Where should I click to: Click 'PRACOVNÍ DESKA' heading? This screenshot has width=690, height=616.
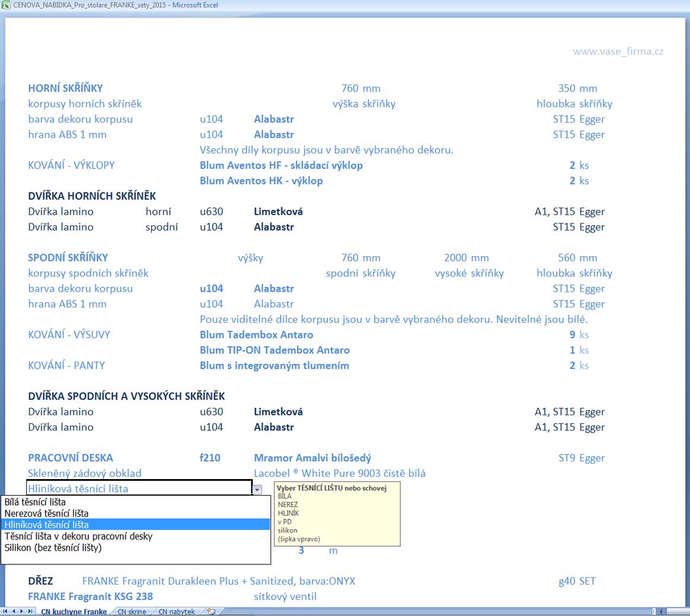coord(71,458)
